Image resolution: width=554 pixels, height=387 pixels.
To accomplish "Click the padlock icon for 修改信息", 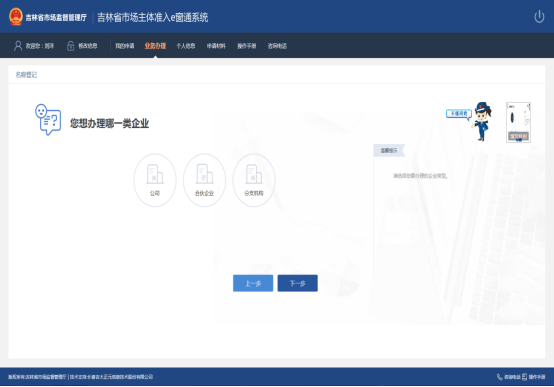I will tap(71, 46).
